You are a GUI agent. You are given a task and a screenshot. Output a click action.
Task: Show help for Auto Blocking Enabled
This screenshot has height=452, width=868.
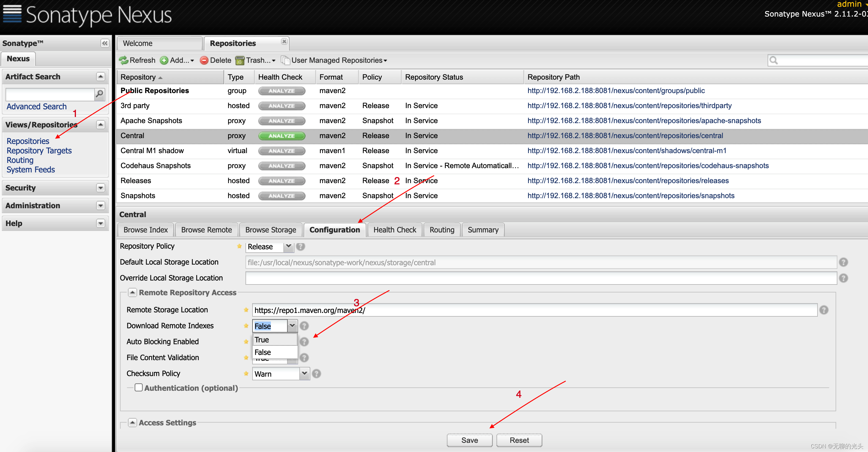[304, 342]
